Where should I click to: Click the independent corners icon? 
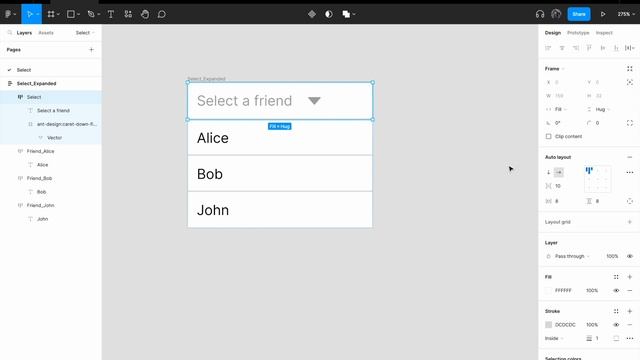tap(630, 123)
